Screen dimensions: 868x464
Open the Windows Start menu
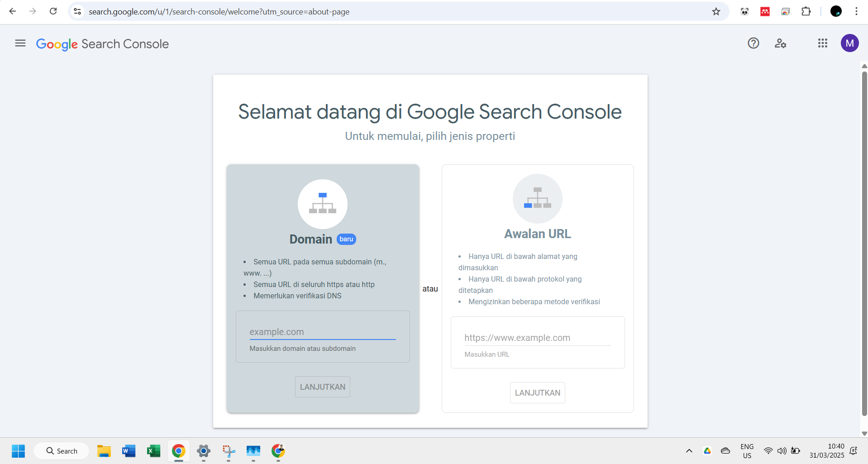click(18, 451)
